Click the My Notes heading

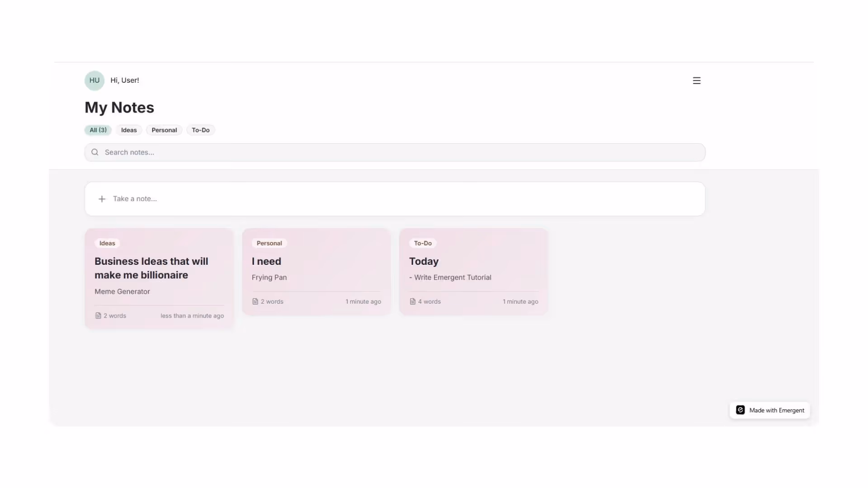[119, 108]
